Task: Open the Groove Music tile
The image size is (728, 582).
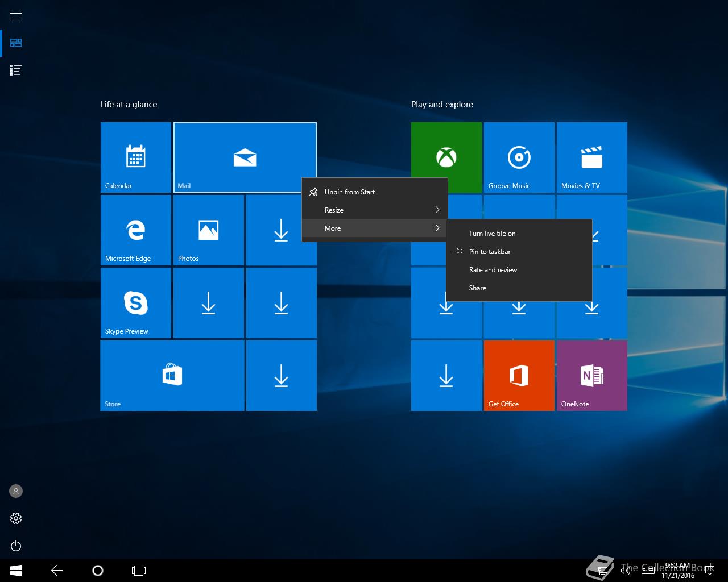Action: click(519, 157)
